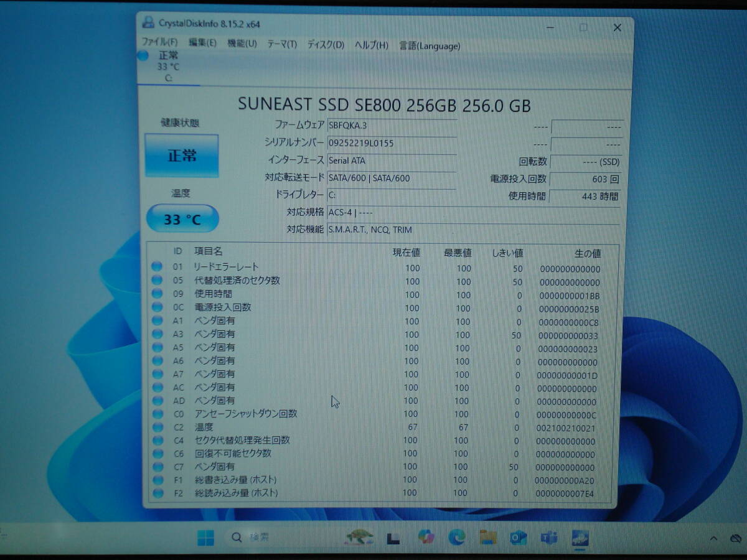Viewport: 747px width, 560px height.
Task: Click the status circle for ID C2 row
Action: tap(157, 427)
